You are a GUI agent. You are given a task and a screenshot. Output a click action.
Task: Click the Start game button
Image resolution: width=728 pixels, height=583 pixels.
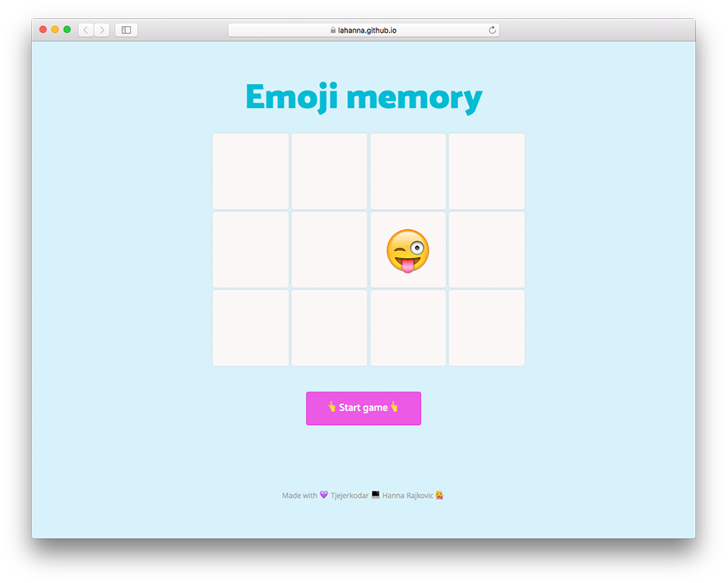[363, 408]
